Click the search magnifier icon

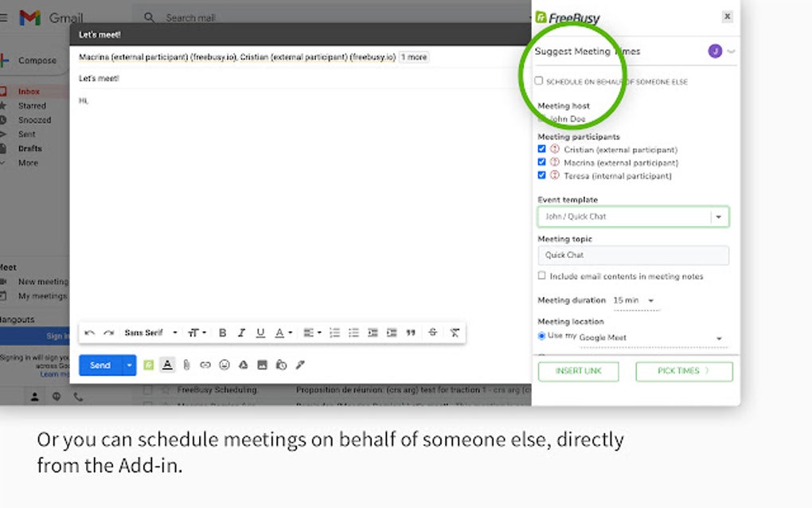click(x=149, y=18)
